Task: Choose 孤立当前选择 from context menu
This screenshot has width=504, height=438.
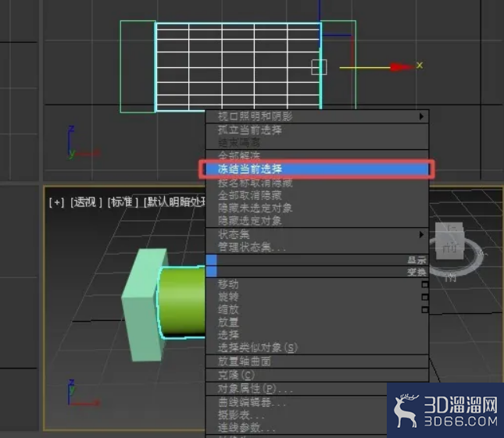Action: pos(317,130)
